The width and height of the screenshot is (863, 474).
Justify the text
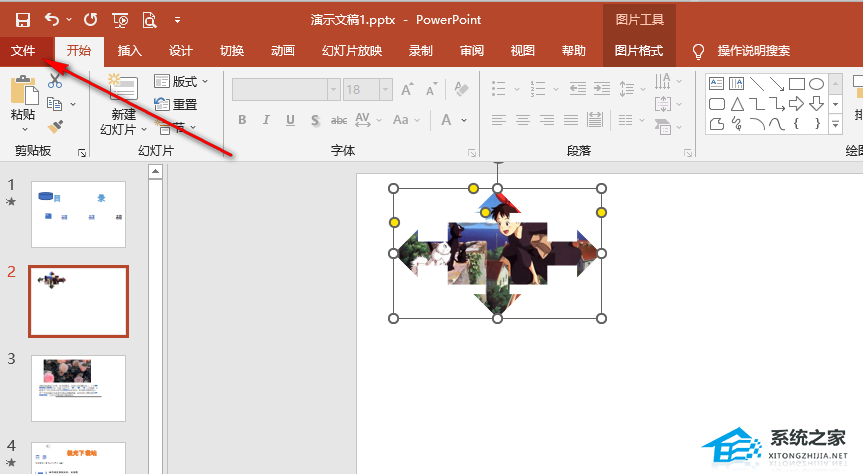(x=571, y=120)
